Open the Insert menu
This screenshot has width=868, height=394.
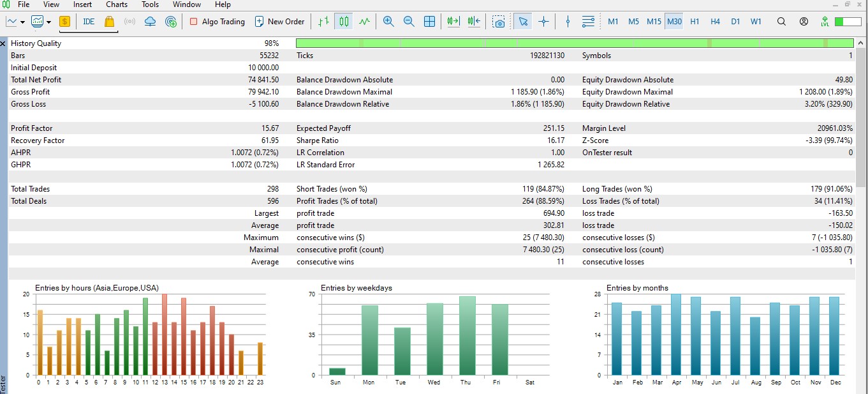[82, 4]
